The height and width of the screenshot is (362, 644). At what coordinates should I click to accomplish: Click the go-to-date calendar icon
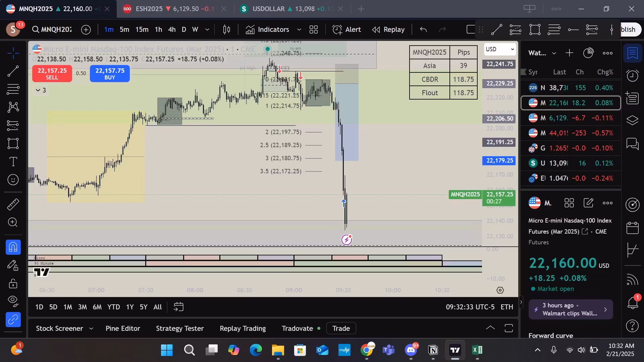(x=179, y=307)
